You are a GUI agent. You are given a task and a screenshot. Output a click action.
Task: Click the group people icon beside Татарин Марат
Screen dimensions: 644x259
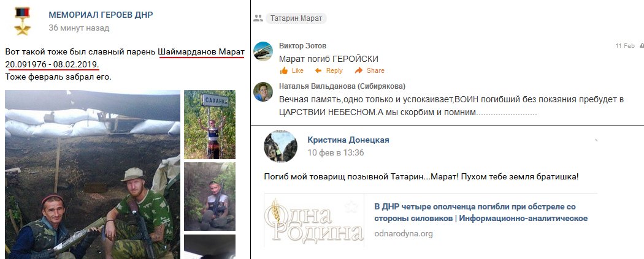coord(258,18)
